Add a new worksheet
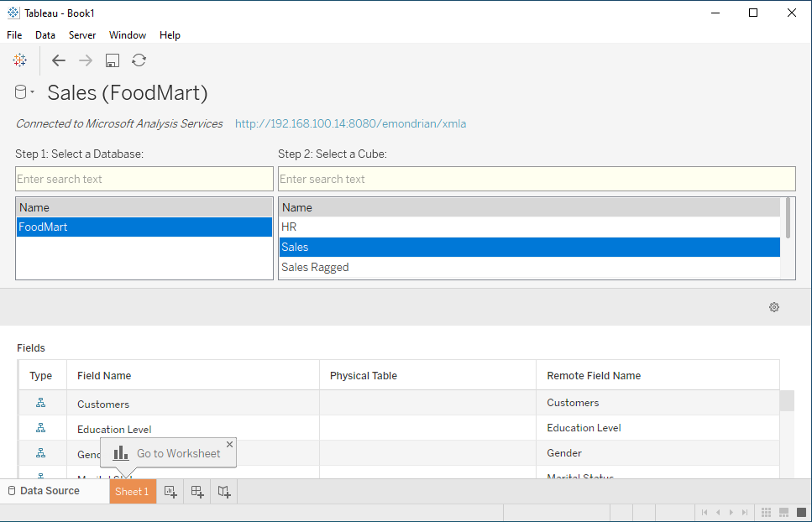This screenshot has height=522, width=812. coord(170,492)
